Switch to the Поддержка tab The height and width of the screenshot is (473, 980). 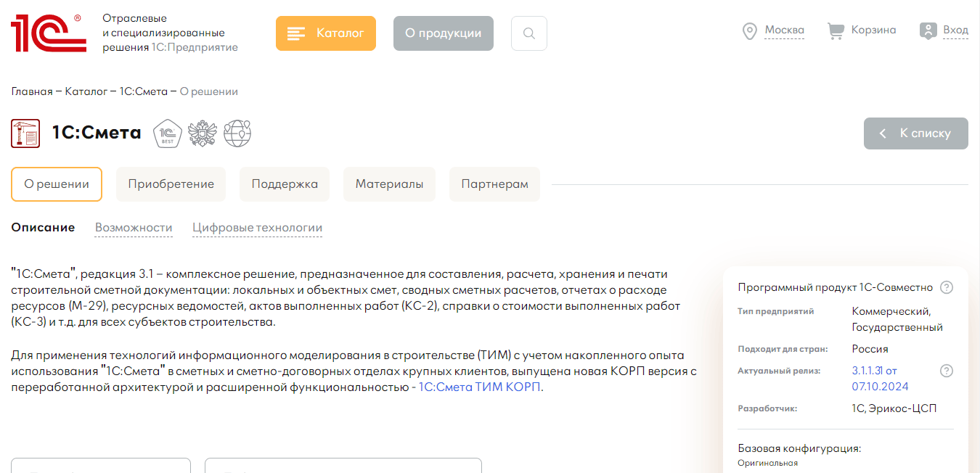pyautogui.click(x=285, y=184)
